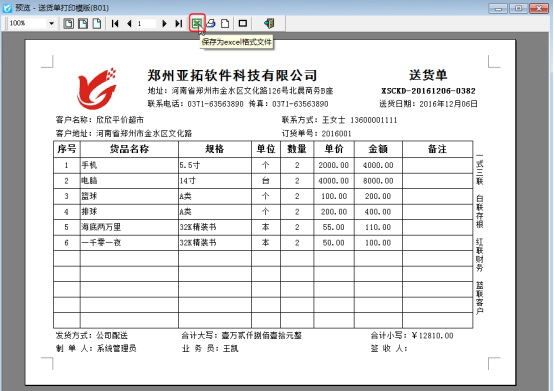The image size is (554, 391).
Task: Click the full screen rectangle icon
Action: [x=243, y=23]
